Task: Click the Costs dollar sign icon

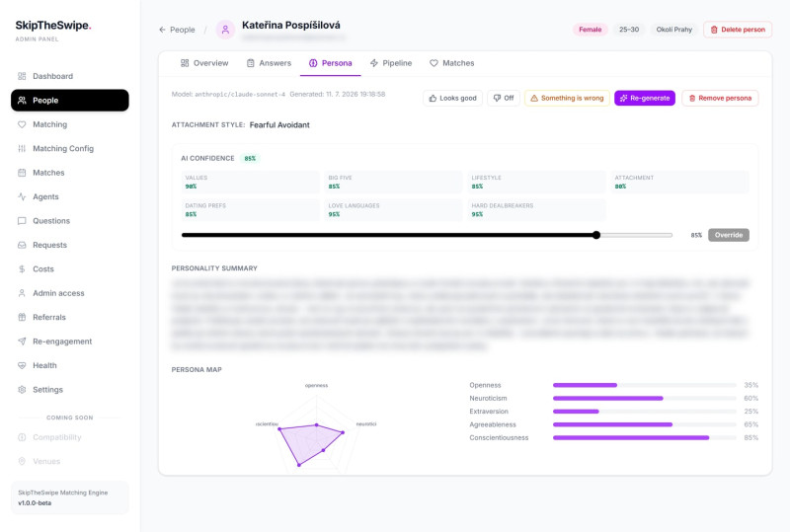Action: tap(22, 269)
